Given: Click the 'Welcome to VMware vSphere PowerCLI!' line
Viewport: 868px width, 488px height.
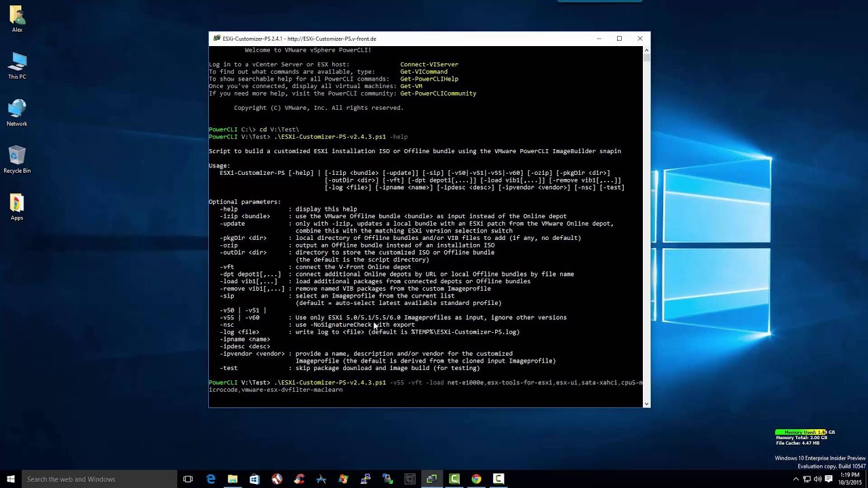Looking at the screenshot, I should 308,50.
